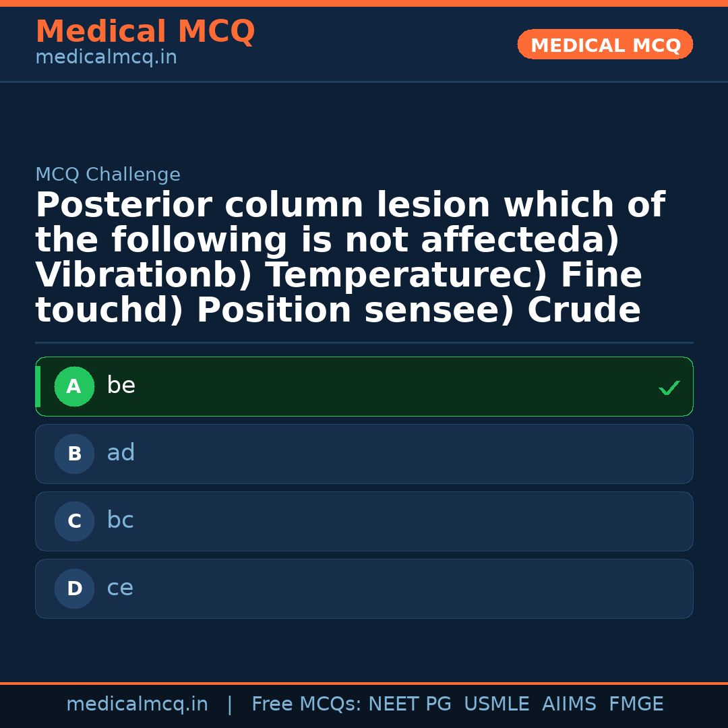Click the B option letter badge
The image size is (728, 728).
tap(74, 454)
